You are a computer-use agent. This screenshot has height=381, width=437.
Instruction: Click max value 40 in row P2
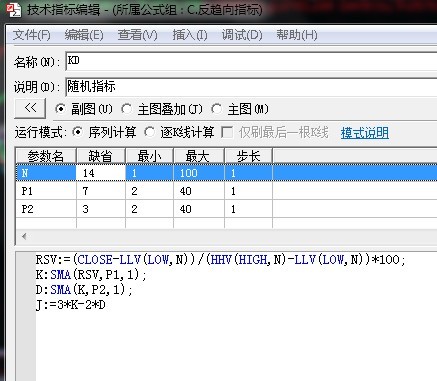199,209
